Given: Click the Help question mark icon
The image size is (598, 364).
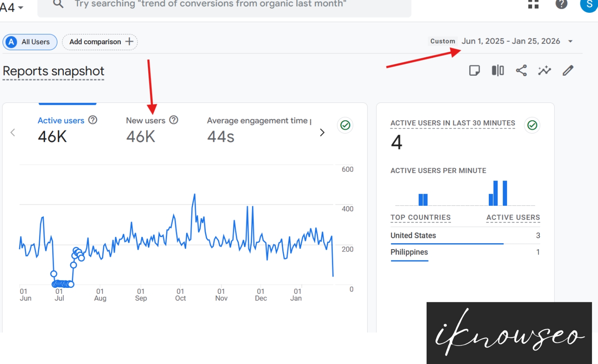Looking at the screenshot, I should pyautogui.click(x=561, y=5).
